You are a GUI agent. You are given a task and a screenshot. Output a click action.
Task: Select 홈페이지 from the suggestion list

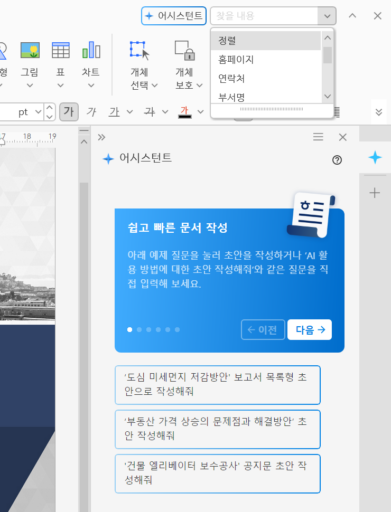[x=266, y=60]
